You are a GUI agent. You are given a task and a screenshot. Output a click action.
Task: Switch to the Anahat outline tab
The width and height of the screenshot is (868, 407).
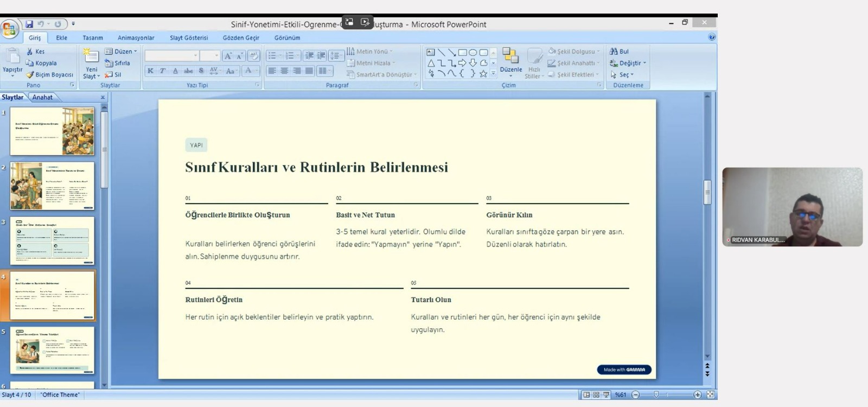point(42,97)
